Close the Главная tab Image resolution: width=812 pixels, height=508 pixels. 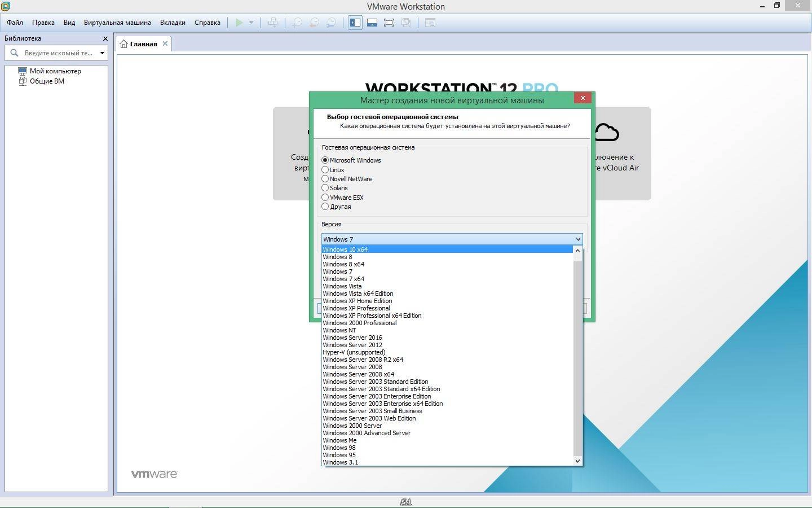coord(165,43)
